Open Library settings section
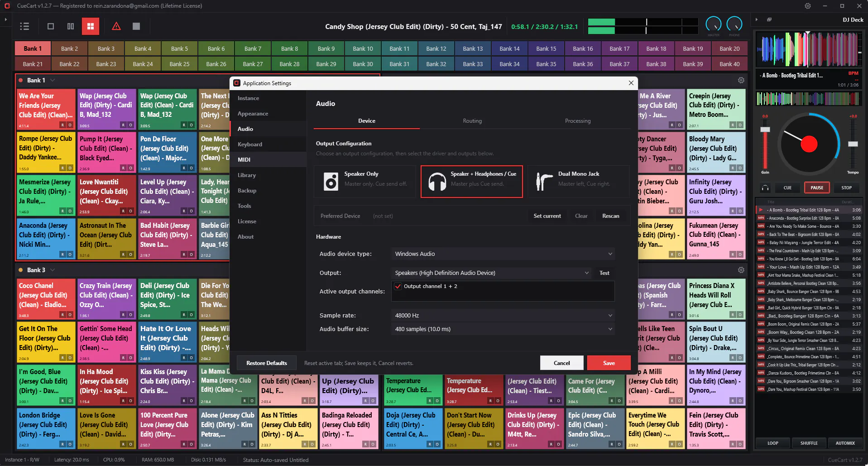 coord(268,175)
